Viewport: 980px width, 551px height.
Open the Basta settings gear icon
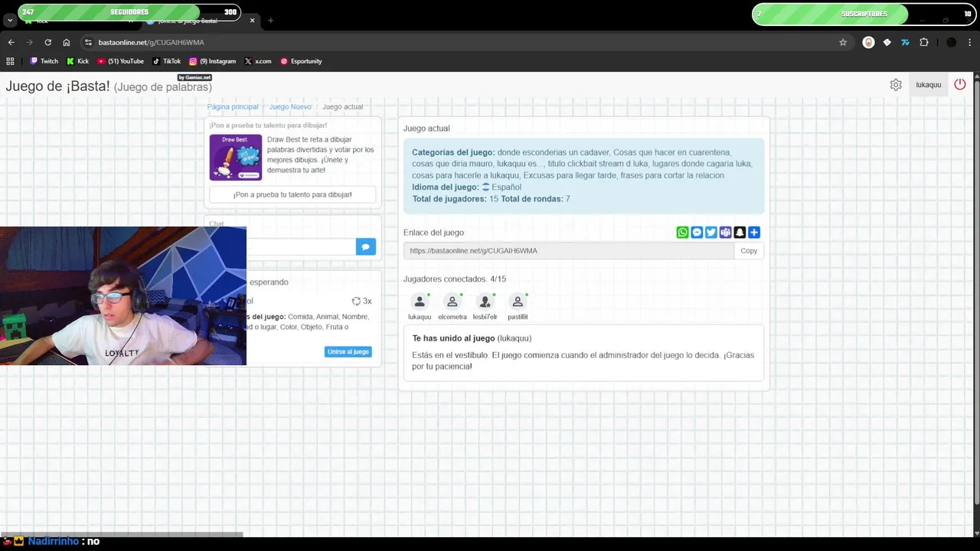pyautogui.click(x=896, y=84)
